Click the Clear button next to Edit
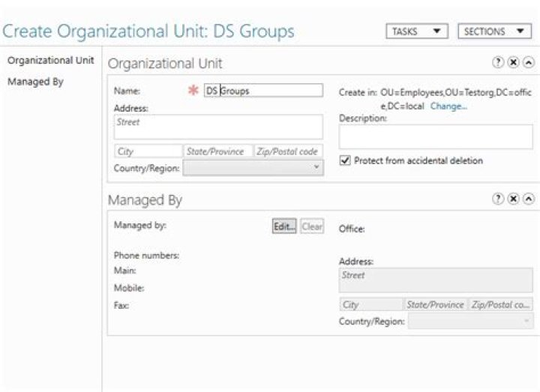 [312, 226]
